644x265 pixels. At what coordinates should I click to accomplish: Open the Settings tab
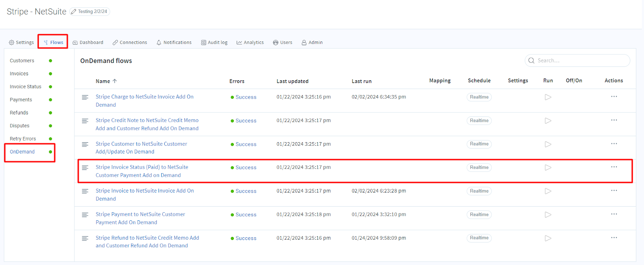(21, 42)
